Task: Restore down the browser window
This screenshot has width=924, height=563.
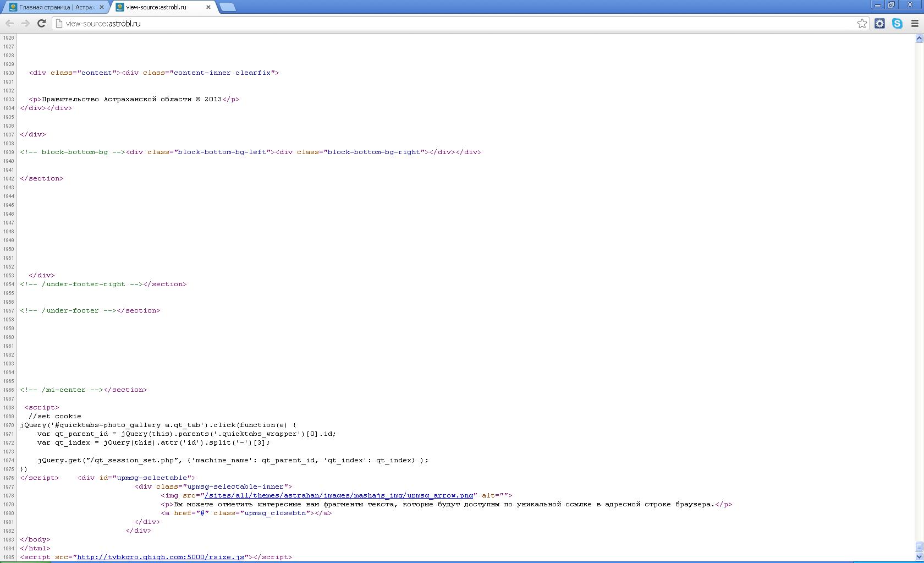Action: pyautogui.click(x=891, y=5)
